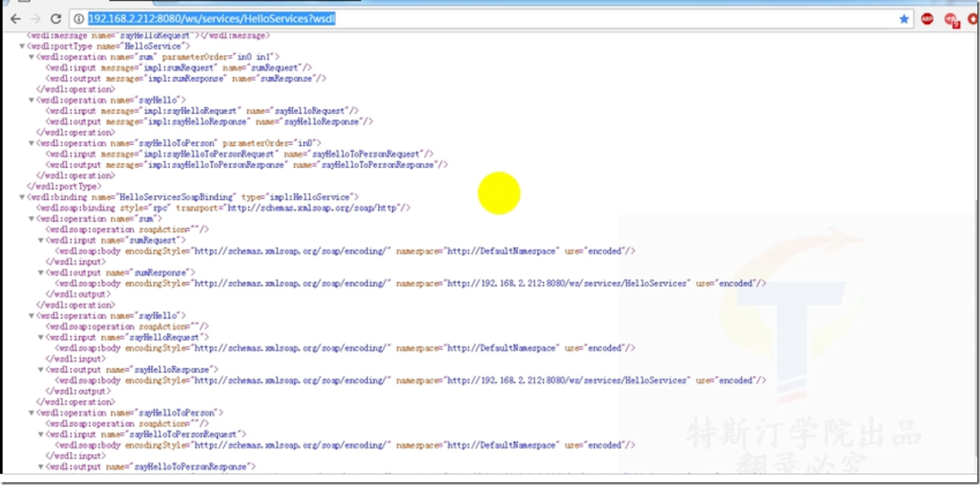
Task: Go back using the browser back arrow
Action: coord(15,19)
